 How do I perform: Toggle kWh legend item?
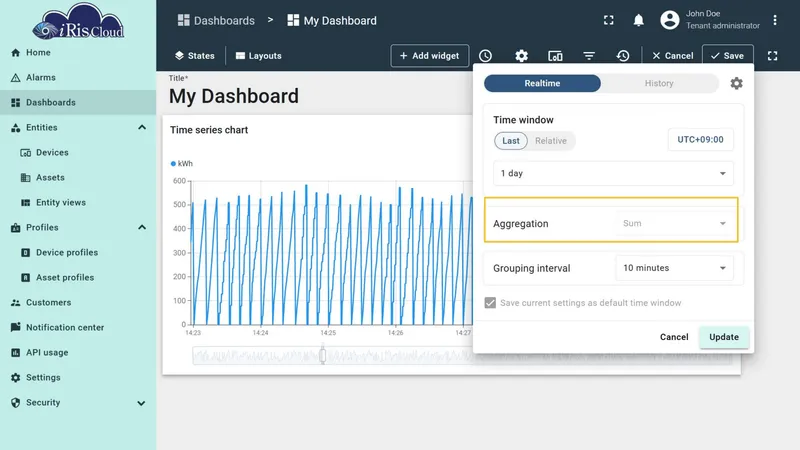pos(182,164)
